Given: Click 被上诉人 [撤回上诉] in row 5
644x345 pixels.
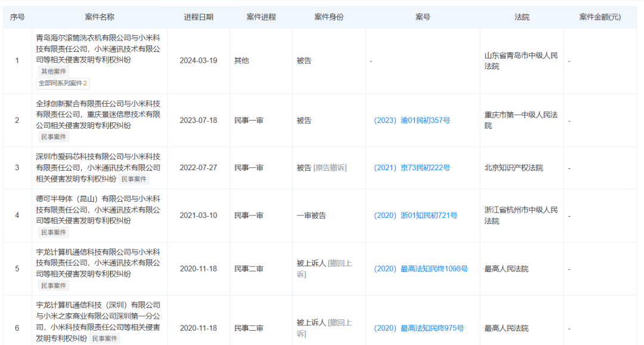Looking at the screenshot, I should click(x=324, y=269).
